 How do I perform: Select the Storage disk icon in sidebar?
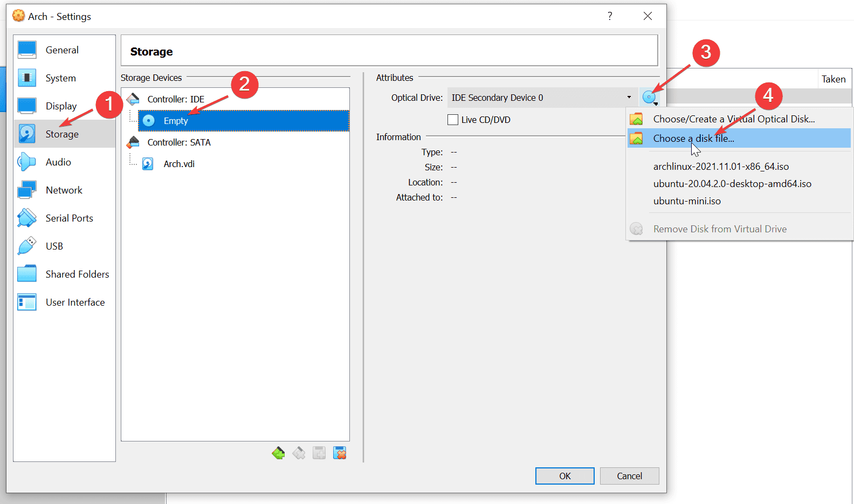pyautogui.click(x=27, y=134)
